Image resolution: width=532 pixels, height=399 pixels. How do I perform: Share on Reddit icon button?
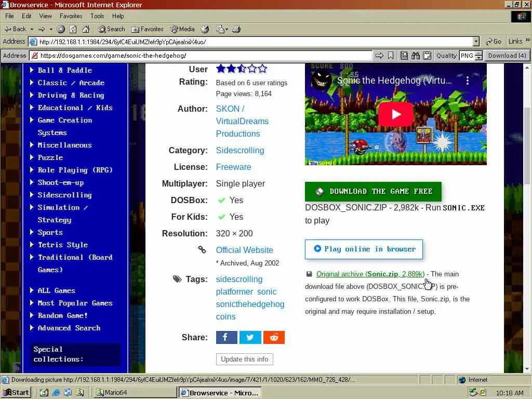[x=274, y=337]
